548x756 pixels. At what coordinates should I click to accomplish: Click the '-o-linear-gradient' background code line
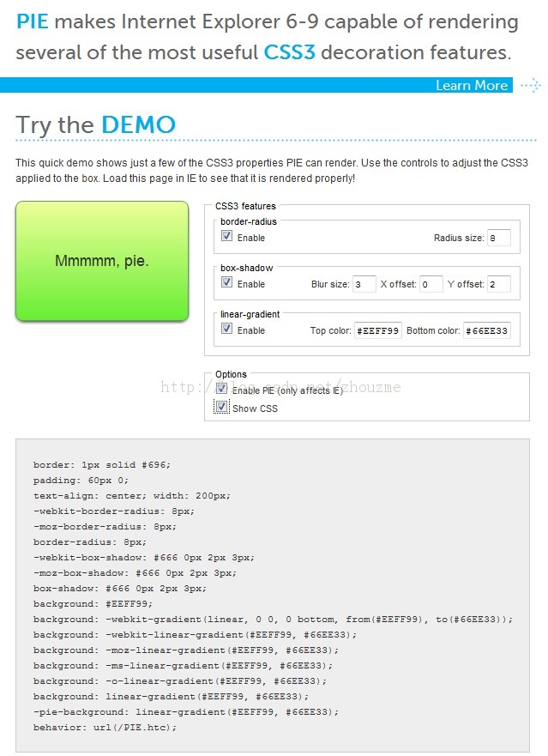coord(180,680)
